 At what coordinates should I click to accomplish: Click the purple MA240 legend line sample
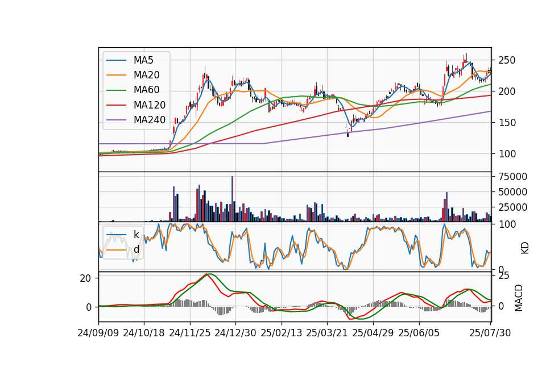(117, 120)
